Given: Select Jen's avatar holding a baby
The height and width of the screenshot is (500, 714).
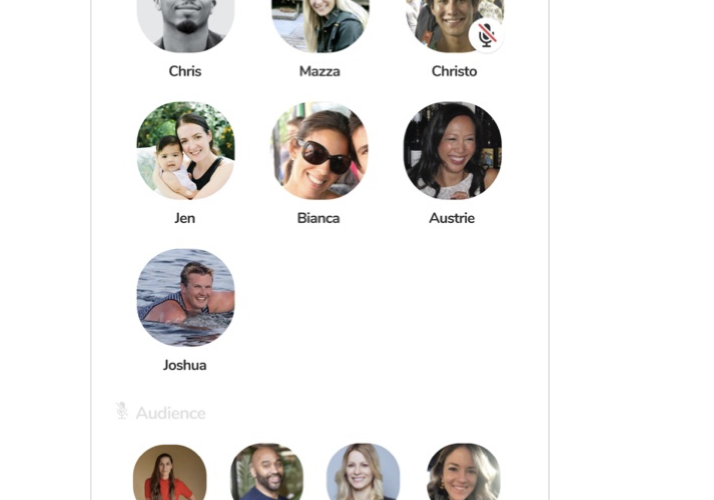Looking at the screenshot, I should [x=186, y=151].
